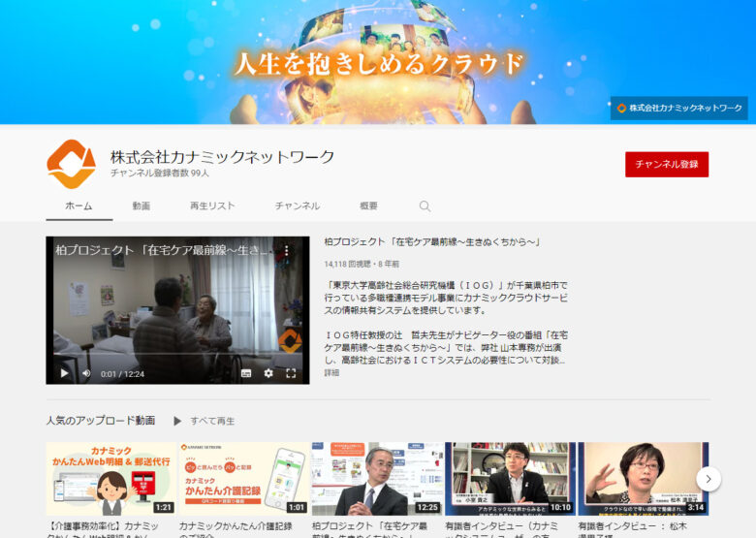This screenshot has height=538, width=756.
Task: Open the かんたん介護記録 video thumbnail
Action: 244,479
